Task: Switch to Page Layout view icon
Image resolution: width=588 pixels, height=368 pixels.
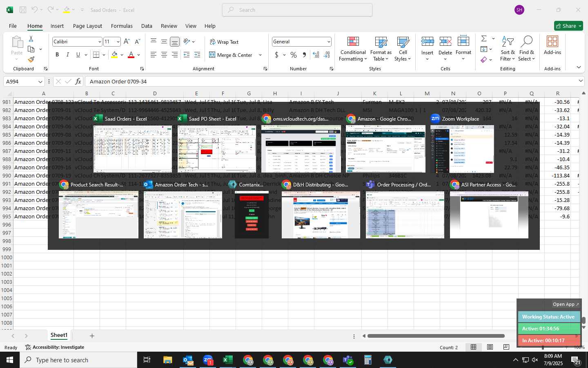Action: pyautogui.click(x=490, y=347)
